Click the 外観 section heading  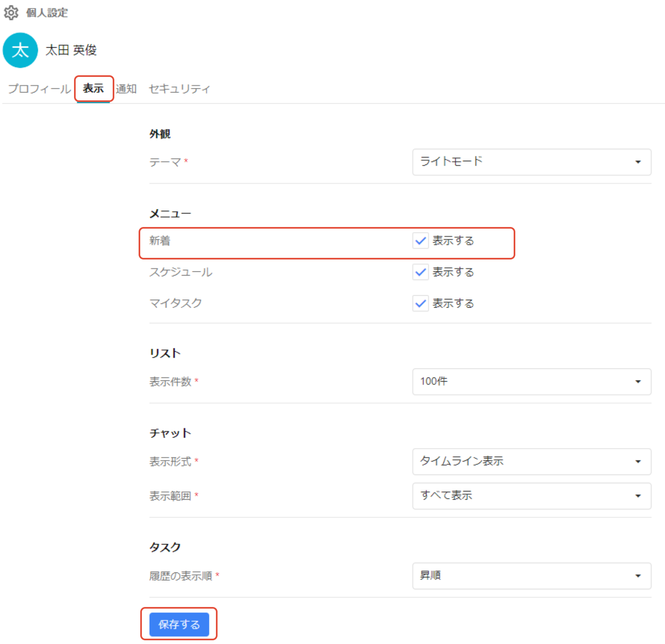pos(160,134)
